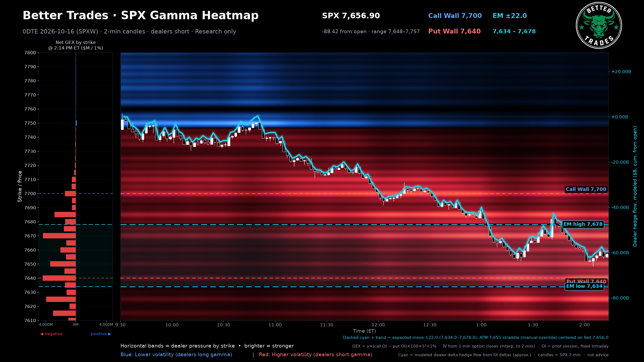Image resolution: width=644 pixels, height=362 pixels.
Task: Click the Dashed cyan expected move footnote
Action: click(x=476, y=338)
